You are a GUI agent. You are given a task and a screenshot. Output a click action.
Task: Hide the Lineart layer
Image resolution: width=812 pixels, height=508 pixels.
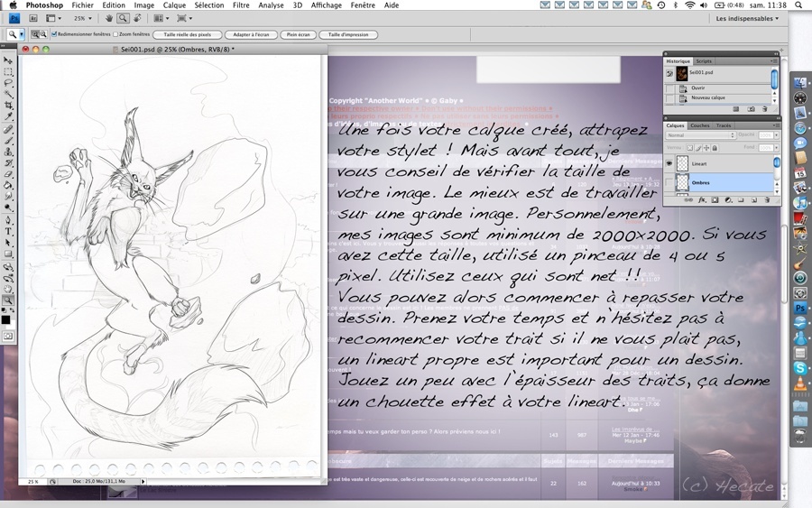point(669,163)
